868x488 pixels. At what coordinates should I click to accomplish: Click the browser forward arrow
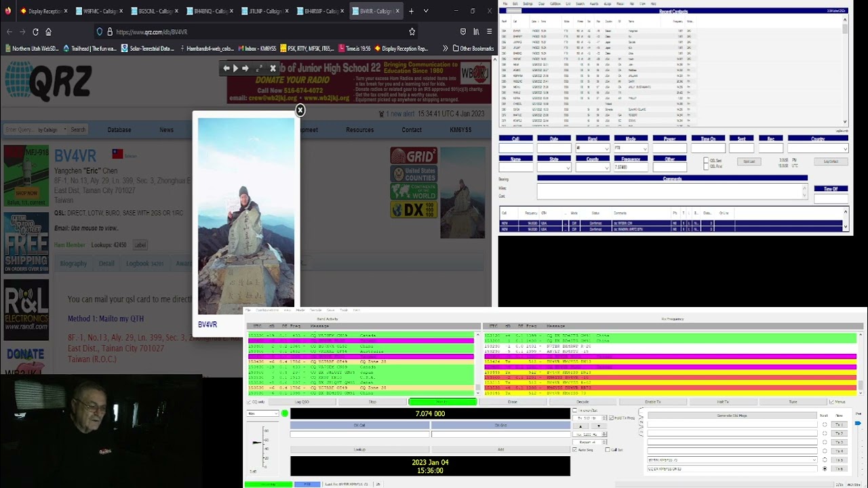[22, 32]
